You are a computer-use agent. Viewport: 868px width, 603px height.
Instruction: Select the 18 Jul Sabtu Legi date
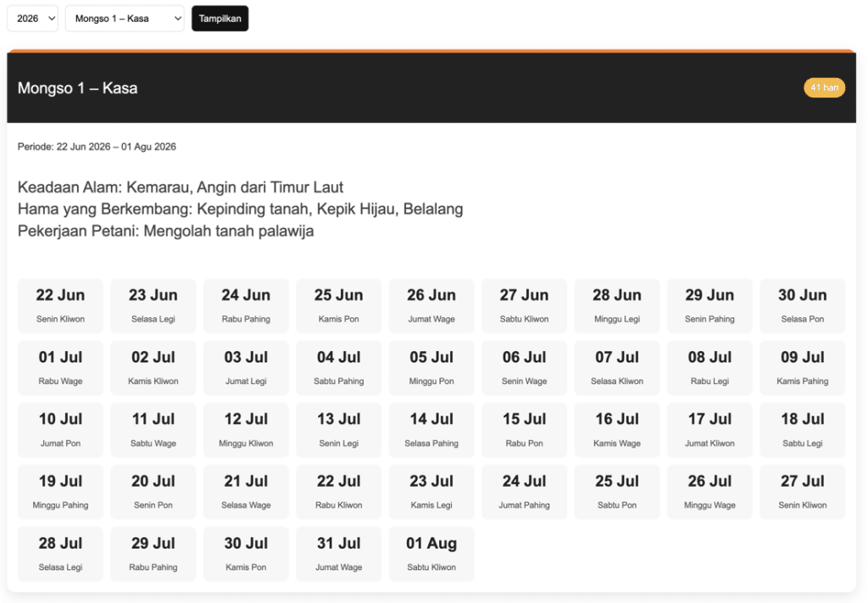click(802, 429)
